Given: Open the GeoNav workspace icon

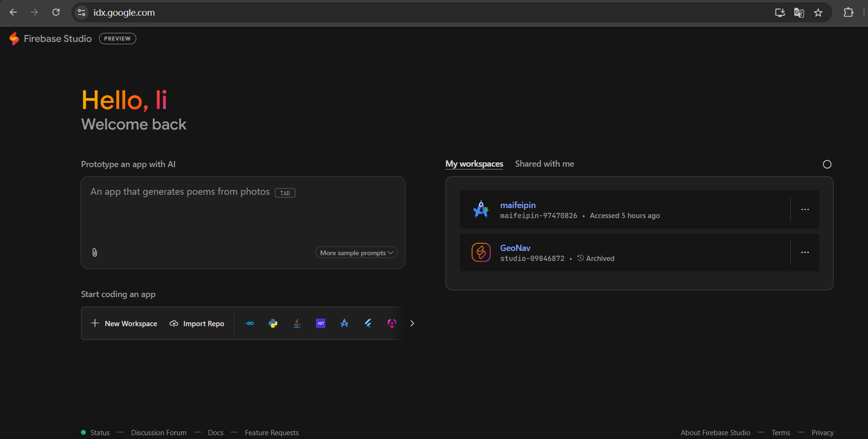Looking at the screenshot, I should coord(481,252).
